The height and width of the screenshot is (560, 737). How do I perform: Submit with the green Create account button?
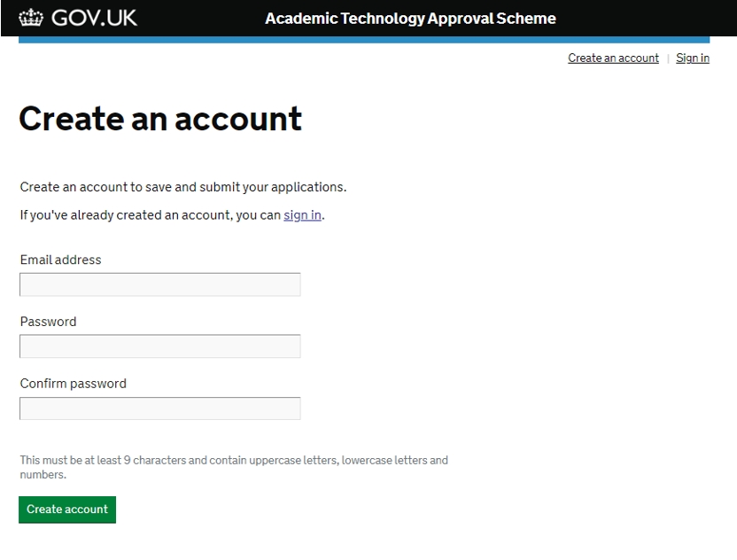(67, 509)
